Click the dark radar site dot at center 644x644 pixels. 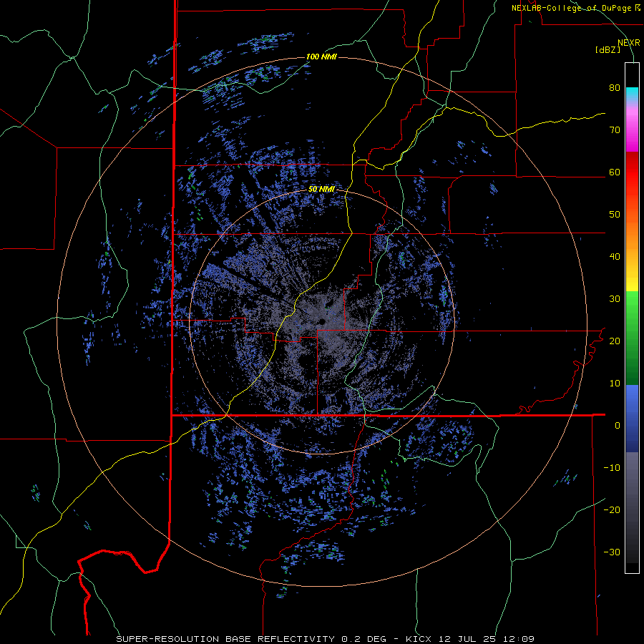[x=321, y=321]
